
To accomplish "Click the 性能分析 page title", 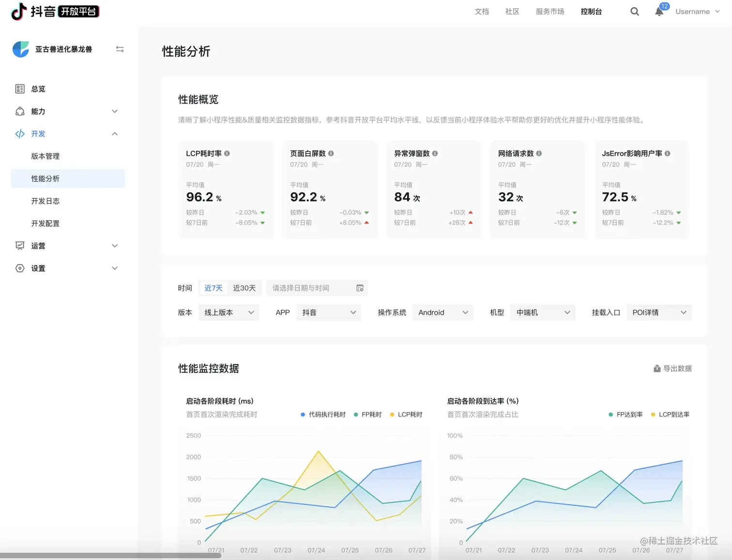I will pos(186,52).
